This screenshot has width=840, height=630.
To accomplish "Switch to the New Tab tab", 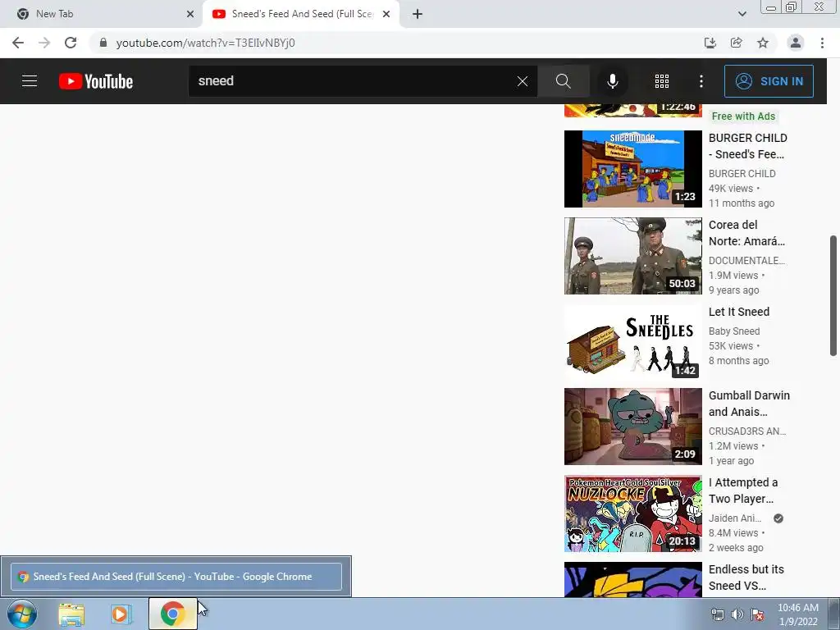I will point(102,14).
